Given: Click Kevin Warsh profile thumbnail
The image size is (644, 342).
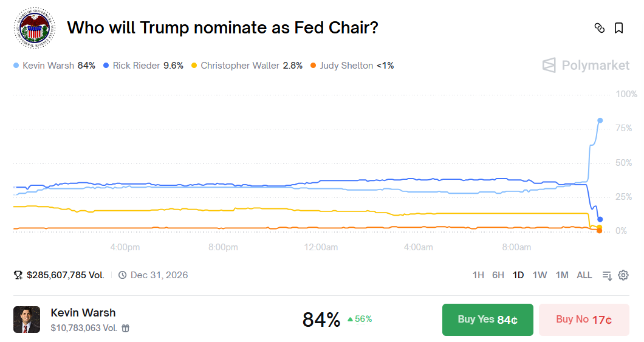Looking at the screenshot, I should (x=27, y=320).
